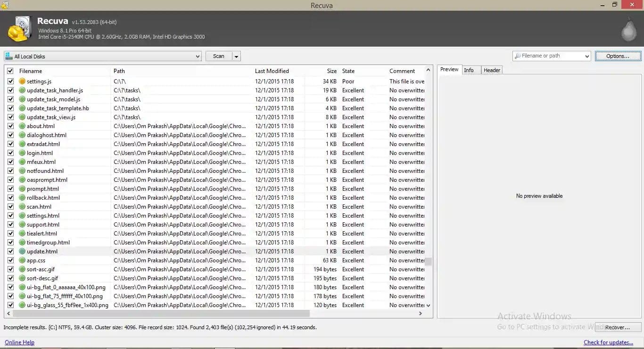Click the green state icon beside timedgroup.html
Viewport: 644px width, 349px height.
click(22, 243)
